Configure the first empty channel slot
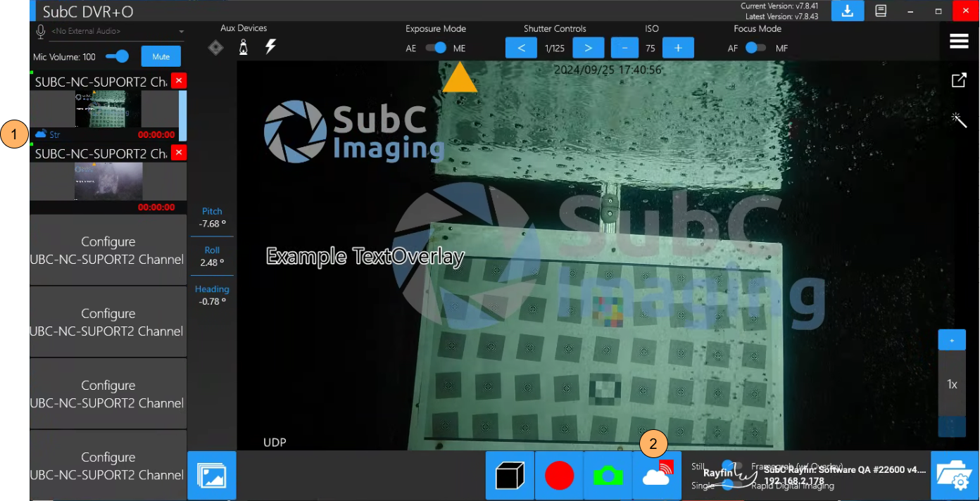The height and width of the screenshot is (501, 980). (108, 250)
